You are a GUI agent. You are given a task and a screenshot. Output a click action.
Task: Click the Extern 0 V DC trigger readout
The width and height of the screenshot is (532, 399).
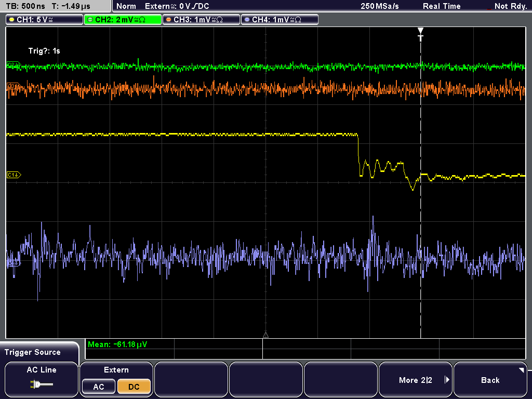[177, 6]
